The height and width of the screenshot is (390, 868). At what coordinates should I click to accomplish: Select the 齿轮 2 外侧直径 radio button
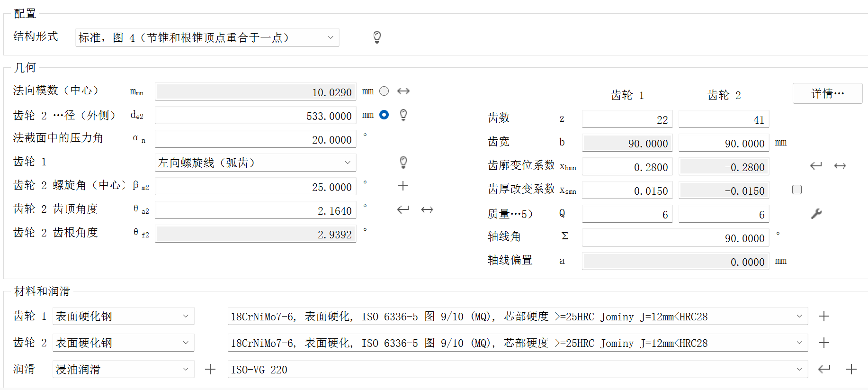coord(384,115)
